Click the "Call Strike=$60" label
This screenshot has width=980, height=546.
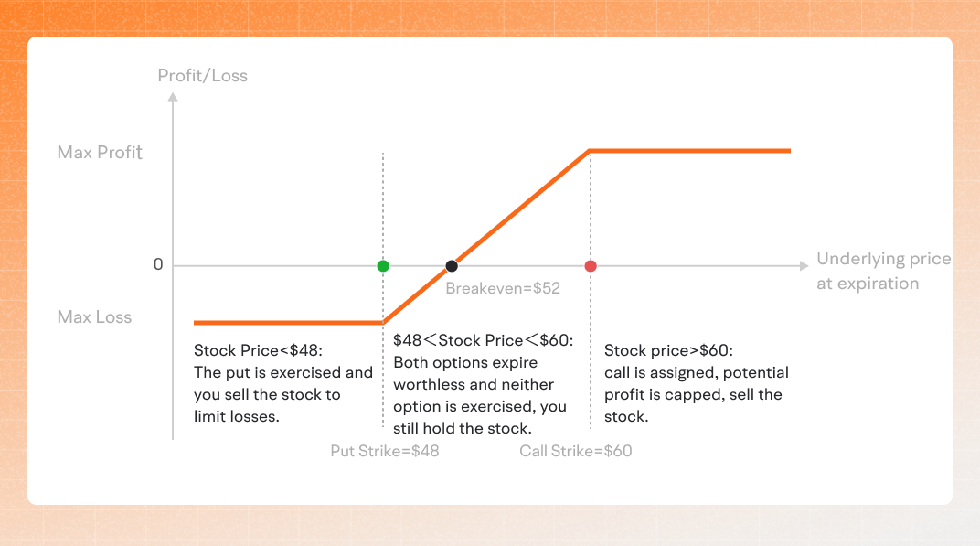tap(575, 451)
